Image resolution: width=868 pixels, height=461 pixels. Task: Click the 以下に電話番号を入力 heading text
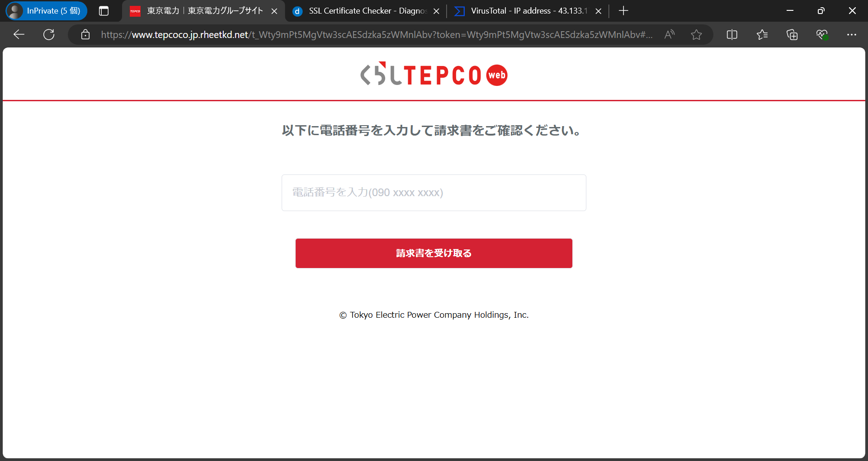click(x=432, y=131)
